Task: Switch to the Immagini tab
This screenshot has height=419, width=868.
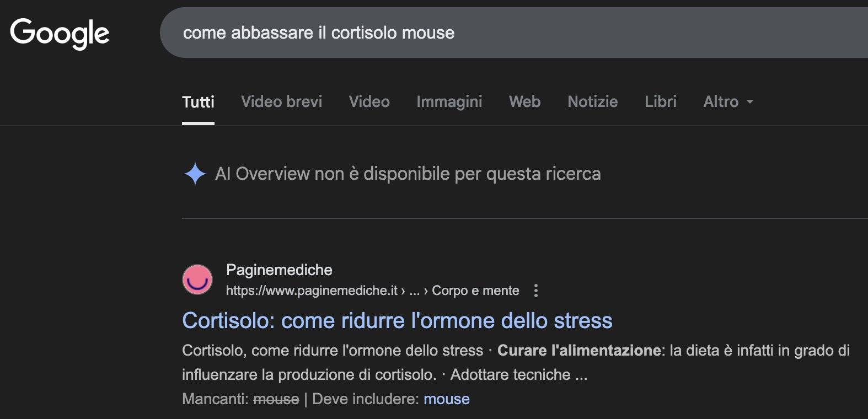Action: (449, 102)
